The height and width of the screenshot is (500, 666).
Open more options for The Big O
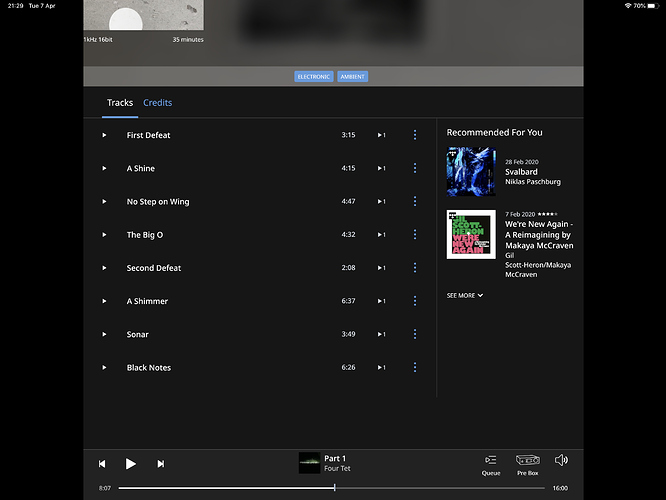pos(415,234)
